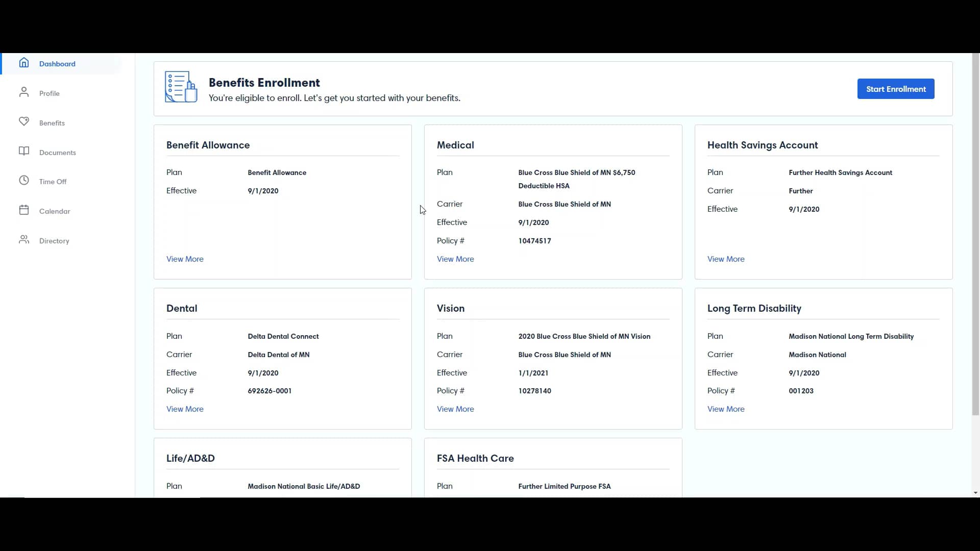This screenshot has width=980, height=551.
Task: Click the scrollbar down arrow
Action: 974,492
